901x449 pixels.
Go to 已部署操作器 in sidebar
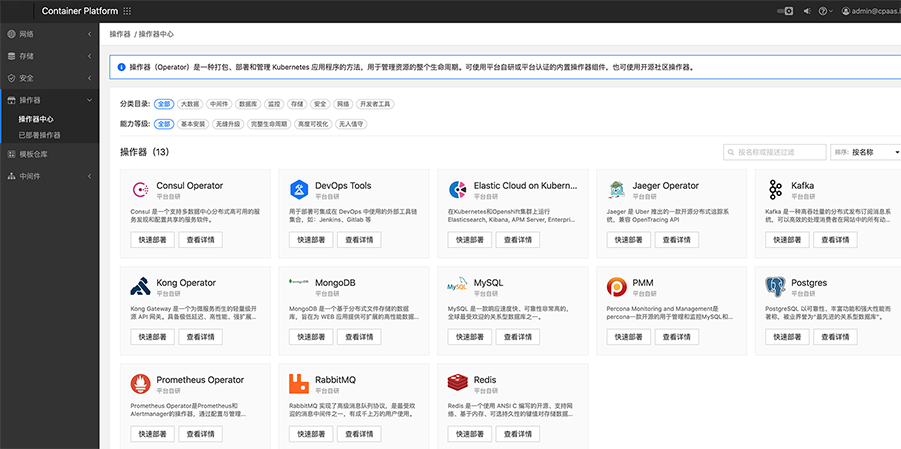[x=39, y=135]
